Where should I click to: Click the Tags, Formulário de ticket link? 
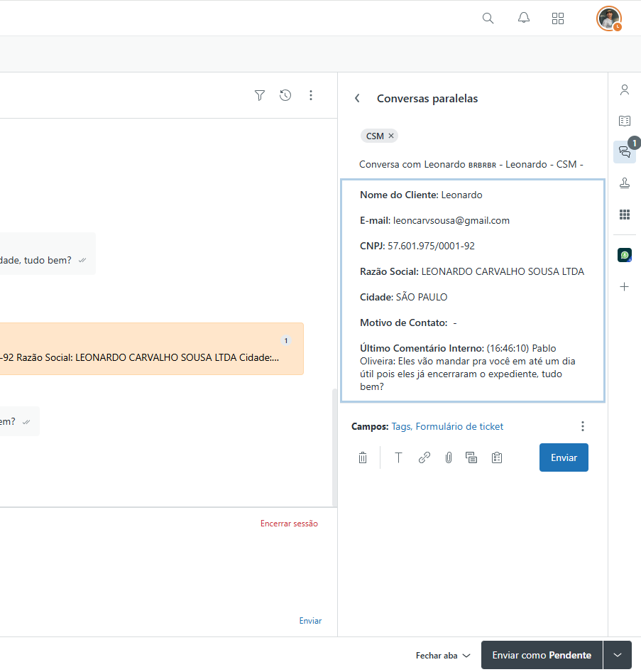(447, 426)
